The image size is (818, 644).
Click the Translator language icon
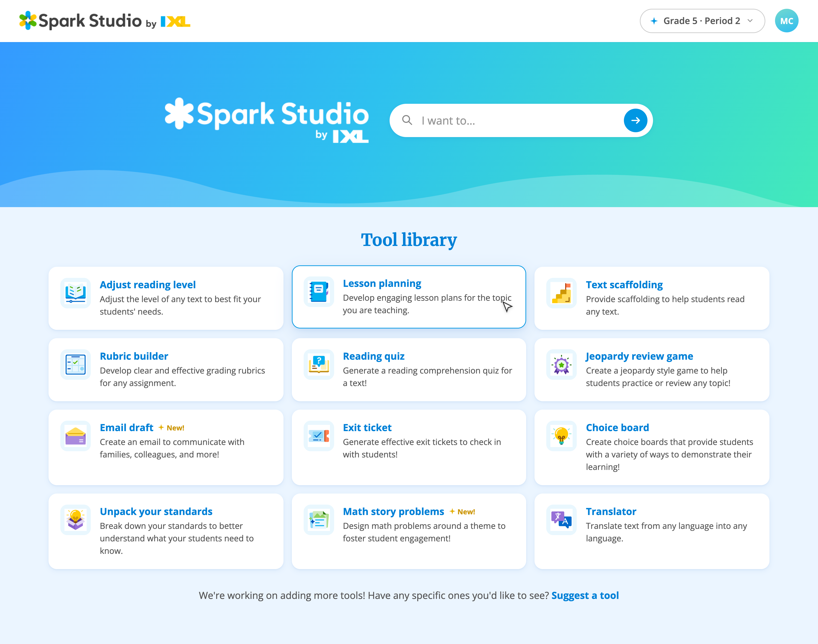(561, 520)
